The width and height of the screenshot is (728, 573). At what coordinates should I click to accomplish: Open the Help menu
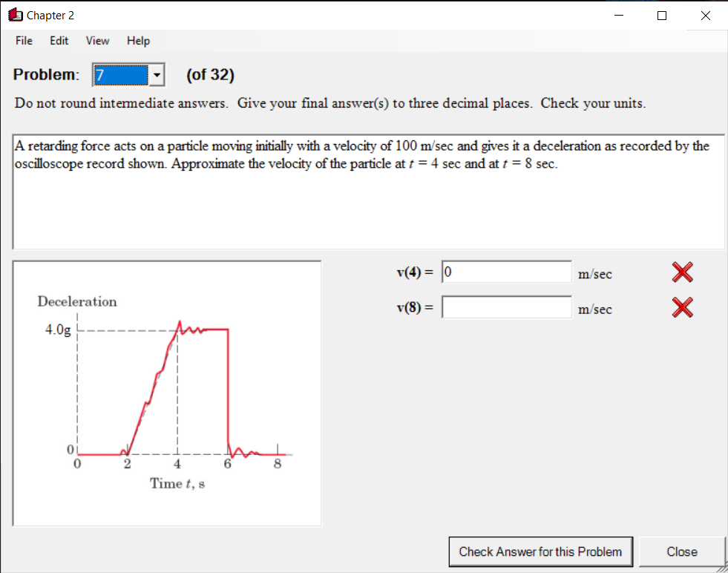137,41
